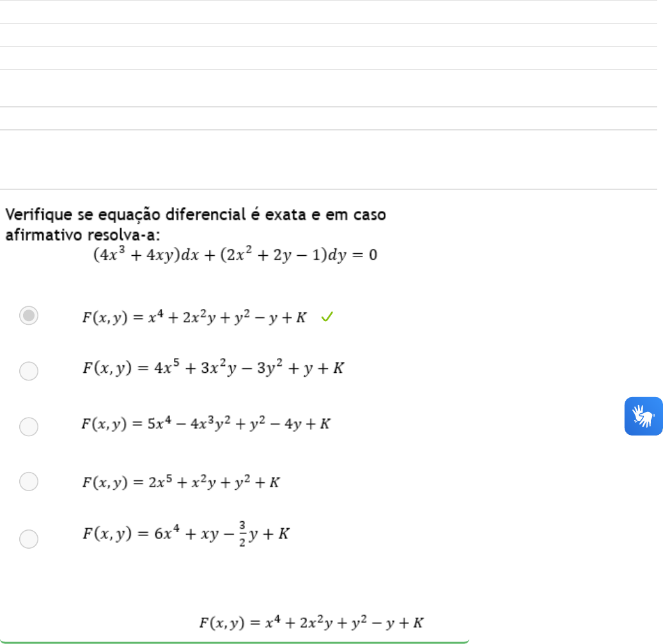Click the text "afirmativo resolva-a:"
The width and height of the screenshot is (663, 644).
pos(87,234)
